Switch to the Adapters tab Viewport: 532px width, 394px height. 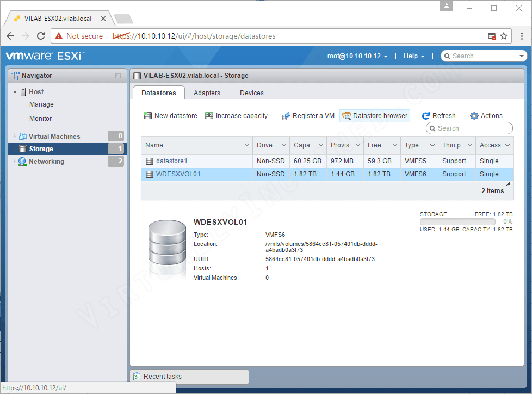(207, 93)
